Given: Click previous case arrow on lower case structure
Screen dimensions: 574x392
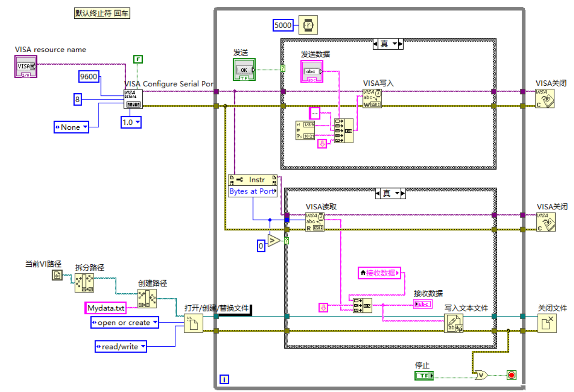Looking at the screenshot, I should 378,193.
